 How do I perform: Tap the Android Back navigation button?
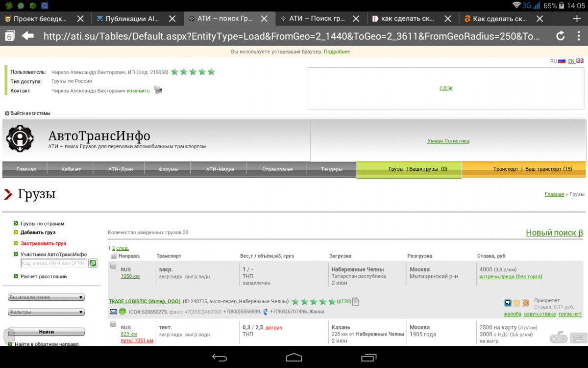coord(220,357)
